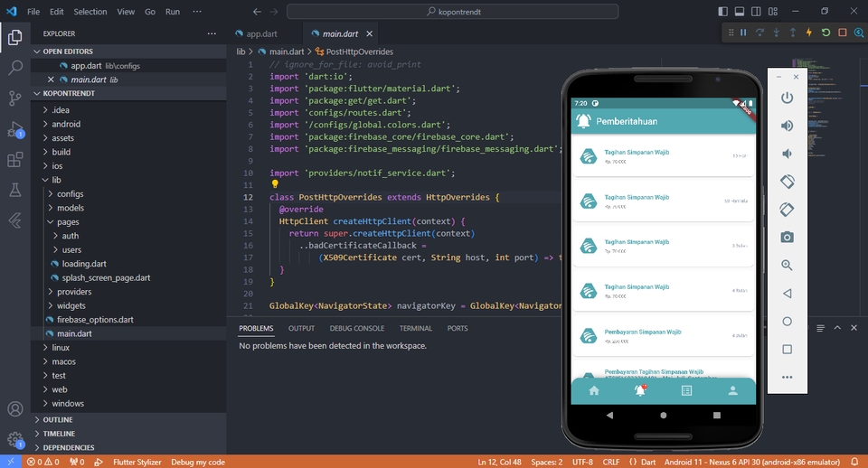Open emulator extended controls ellipsis
The width and height of the screenshot is (868, 468).
point(787,378)
